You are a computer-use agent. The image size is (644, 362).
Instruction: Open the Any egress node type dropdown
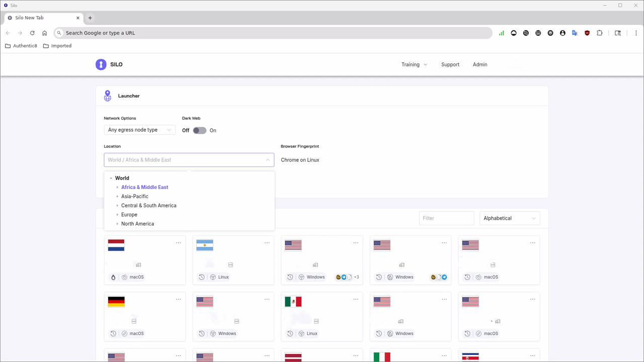click(x=139, y=130)
